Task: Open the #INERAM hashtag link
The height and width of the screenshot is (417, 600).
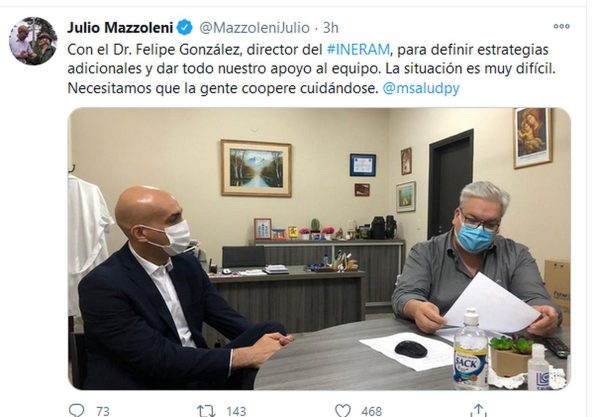Action: click(x=358, y=50)
